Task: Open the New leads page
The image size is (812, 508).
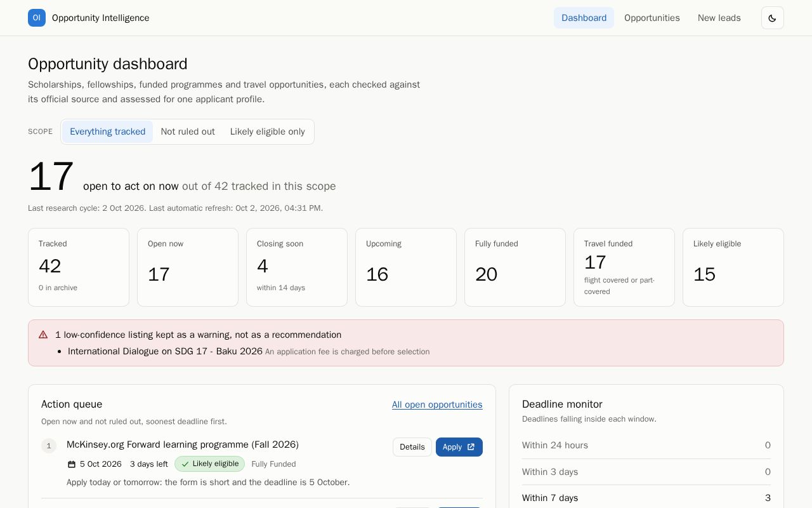Action: tap(719, 18)
